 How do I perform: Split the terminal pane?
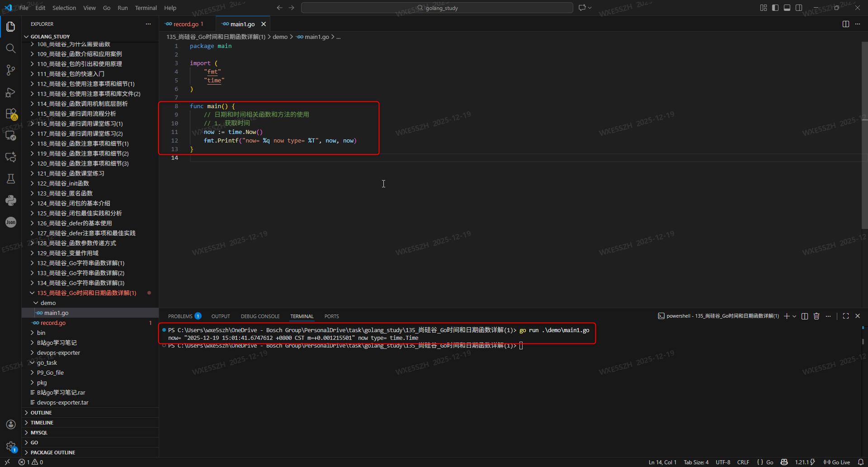(805, 316)
